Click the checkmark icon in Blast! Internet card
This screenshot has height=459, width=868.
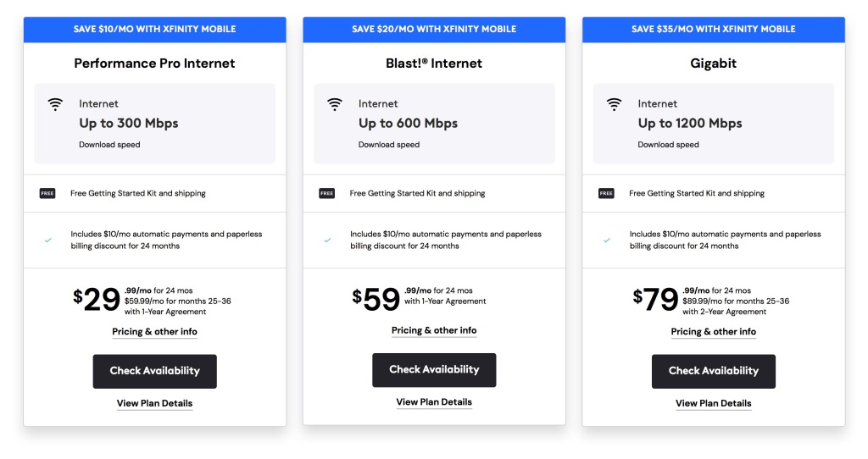(328, 240)
